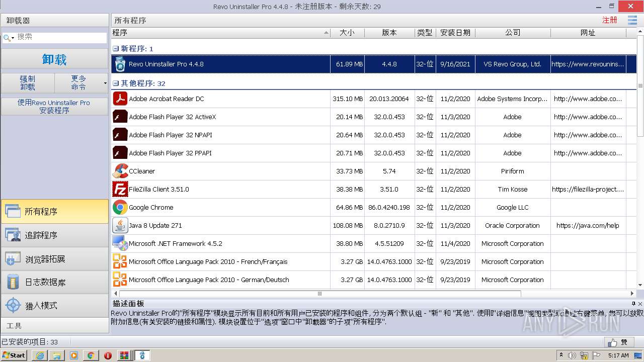
Task: Open the Windows Start menu
Action: [14, 355]
